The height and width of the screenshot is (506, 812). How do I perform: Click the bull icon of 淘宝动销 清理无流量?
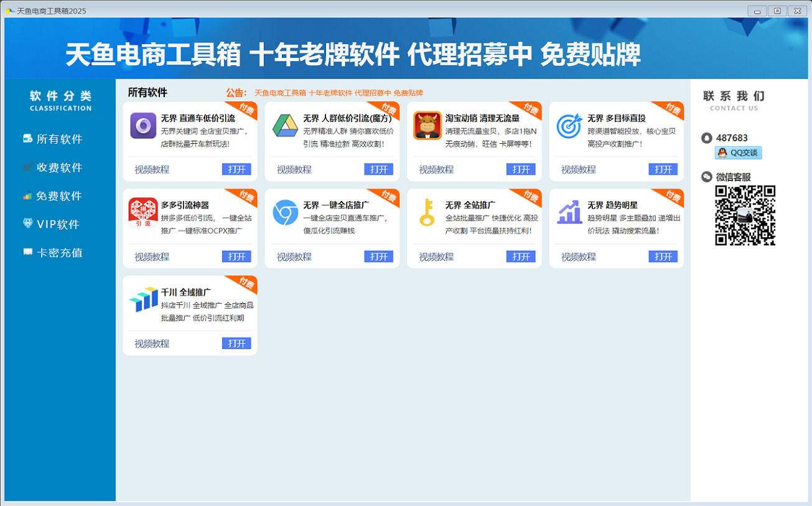tap(427, 126)
